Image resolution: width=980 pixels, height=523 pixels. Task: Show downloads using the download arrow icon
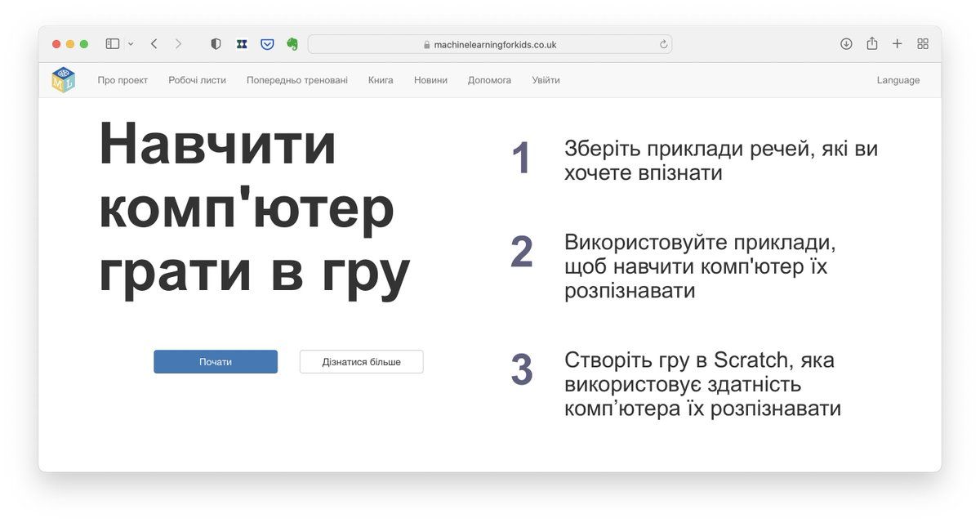click(846, 44)
